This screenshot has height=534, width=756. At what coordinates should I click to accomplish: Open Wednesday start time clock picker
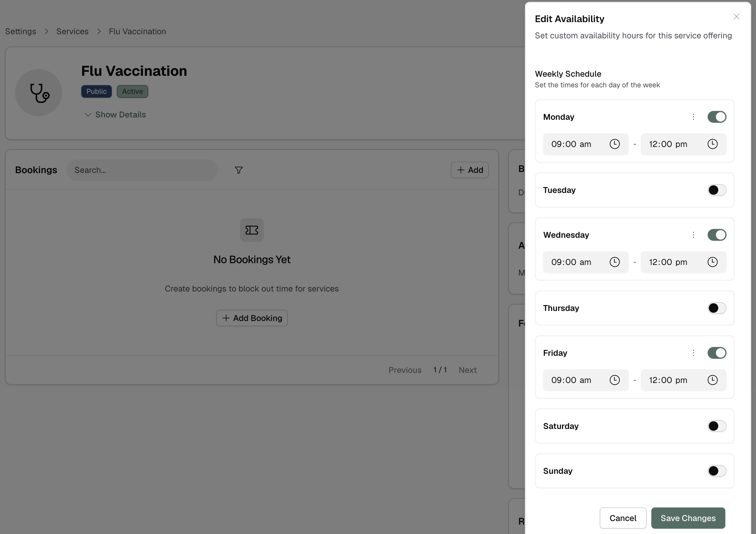click(x=614, y=262)
